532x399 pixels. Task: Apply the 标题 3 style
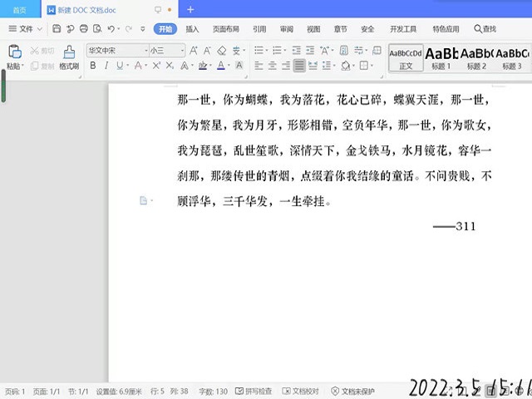tap(512, 58)
